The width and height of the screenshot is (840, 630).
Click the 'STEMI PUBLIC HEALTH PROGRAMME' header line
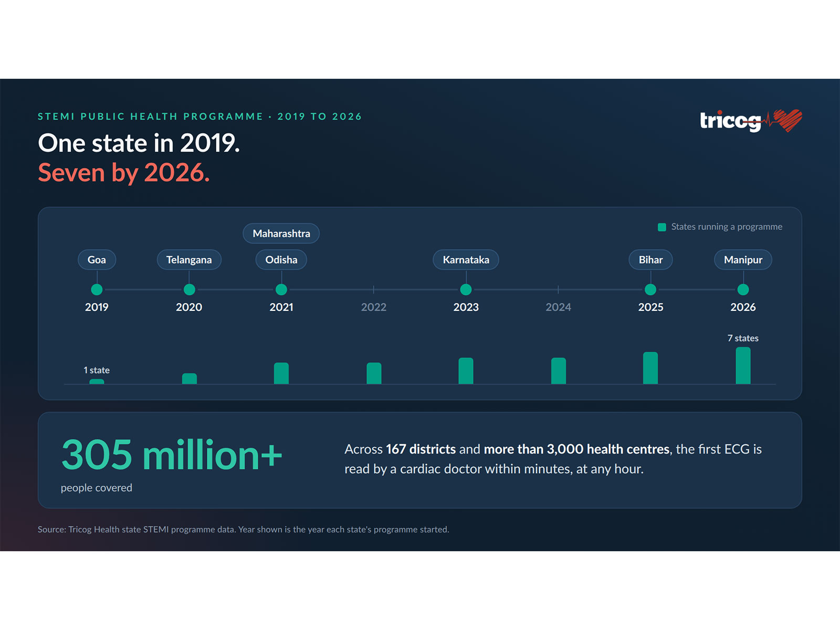pos(200,117)
